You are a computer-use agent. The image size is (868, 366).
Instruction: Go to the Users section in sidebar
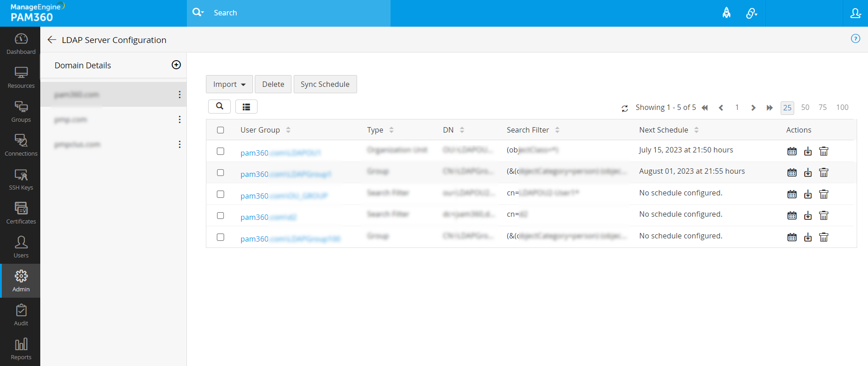click(21, 247)
